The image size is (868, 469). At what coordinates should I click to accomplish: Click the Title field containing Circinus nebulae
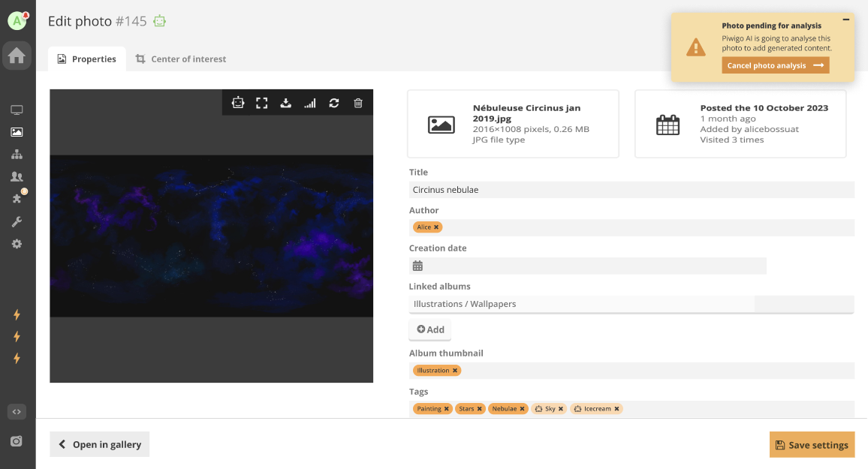pyautogui.click(x=631, y=190)
